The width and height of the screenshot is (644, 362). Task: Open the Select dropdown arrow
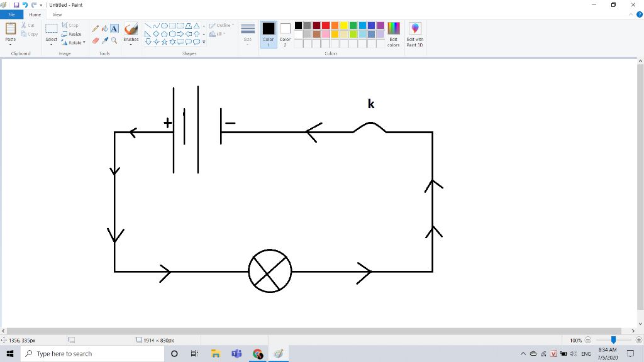pyautogui.click(x=52, y=44)
